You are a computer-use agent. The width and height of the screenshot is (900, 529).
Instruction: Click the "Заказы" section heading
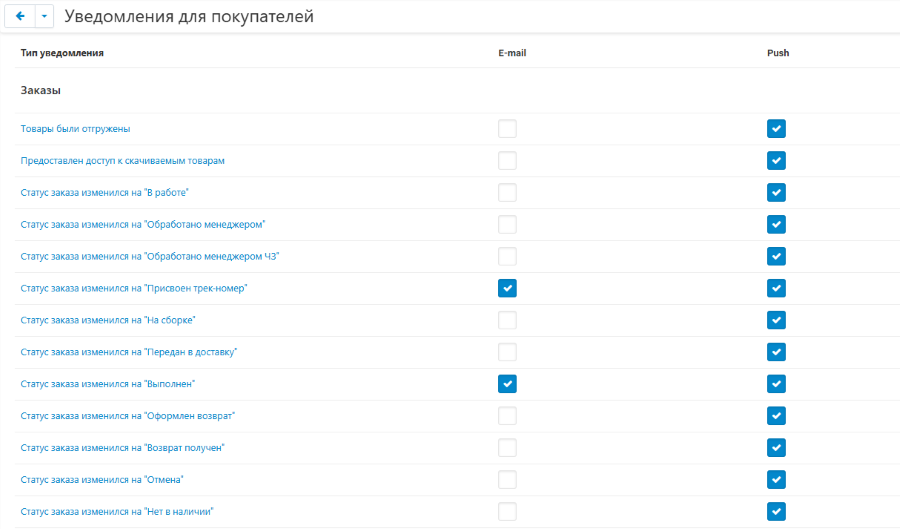tap(41, 90)
